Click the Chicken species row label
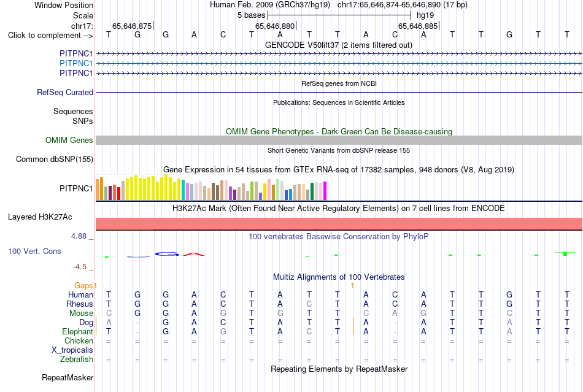The image size is (583, 392). tap(79, 340)
